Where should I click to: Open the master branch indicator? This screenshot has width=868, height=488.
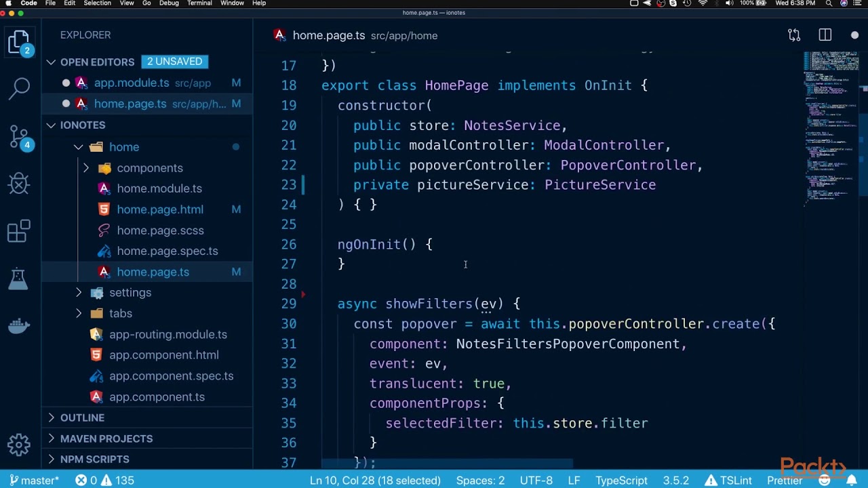point(34,480)
